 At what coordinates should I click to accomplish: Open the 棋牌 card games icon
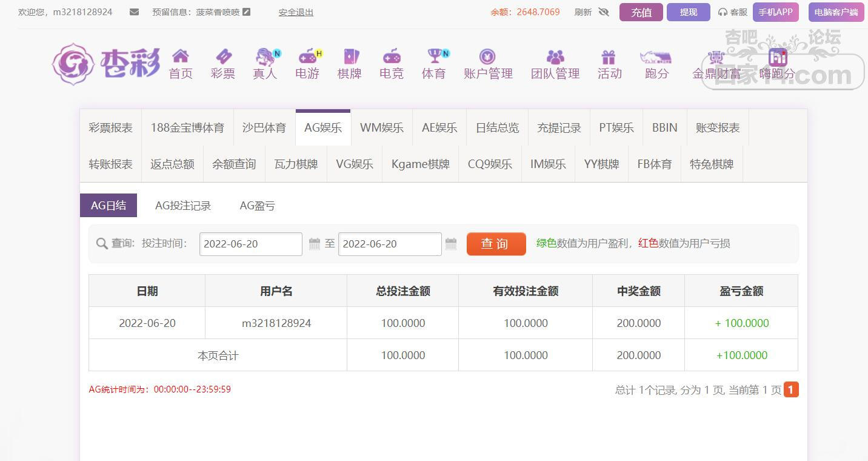pyautogui.click(x=350, y=56)
